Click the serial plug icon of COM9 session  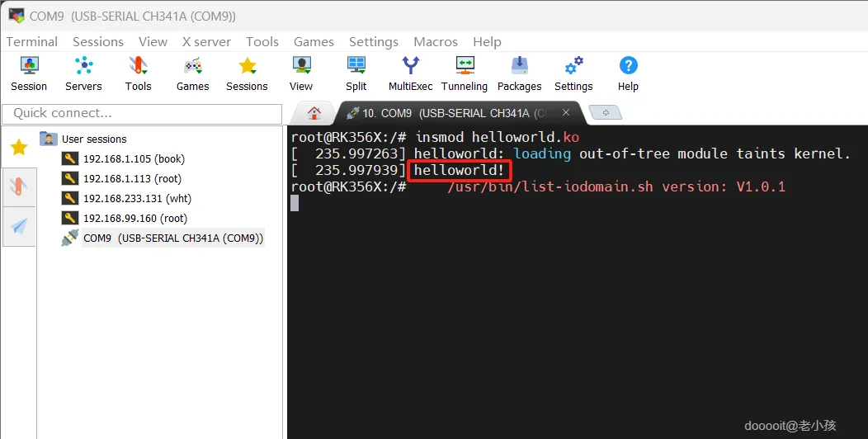pos(70,238)
